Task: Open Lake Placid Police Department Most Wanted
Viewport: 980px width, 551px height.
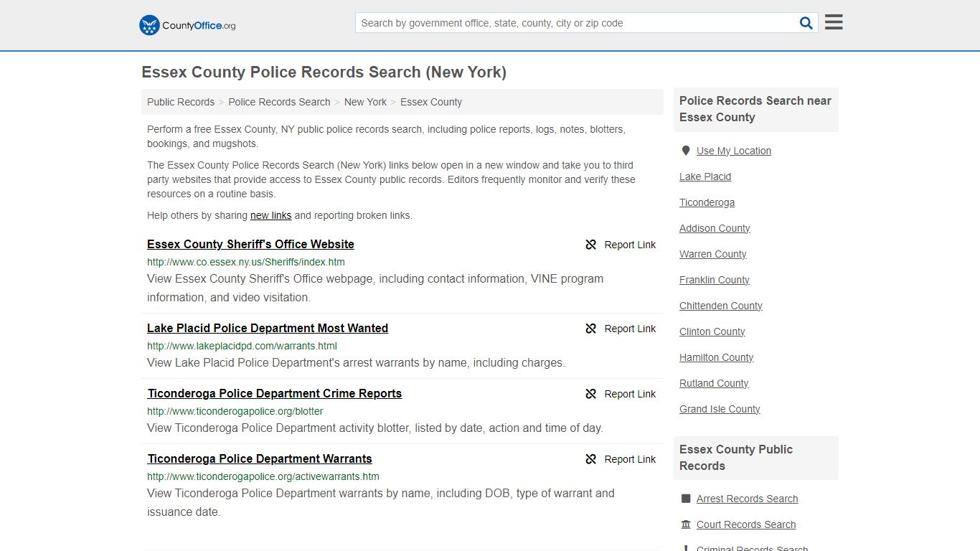Action: click(268, 328)
